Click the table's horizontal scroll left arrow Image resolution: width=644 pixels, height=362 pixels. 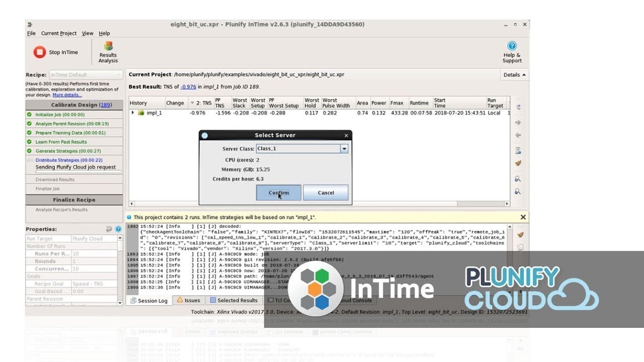[x=132, y=204]
